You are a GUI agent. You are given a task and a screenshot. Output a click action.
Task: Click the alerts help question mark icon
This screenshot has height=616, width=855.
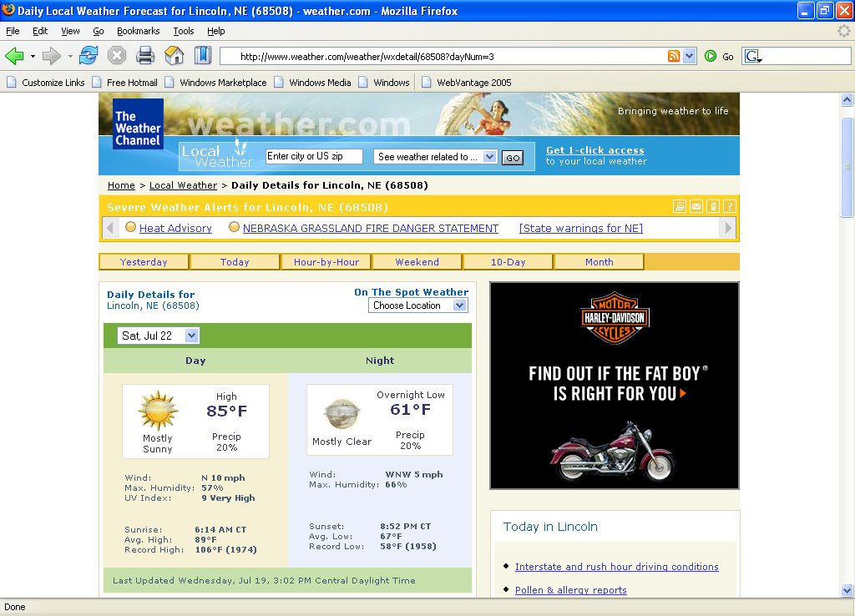[x=730, y=207]
